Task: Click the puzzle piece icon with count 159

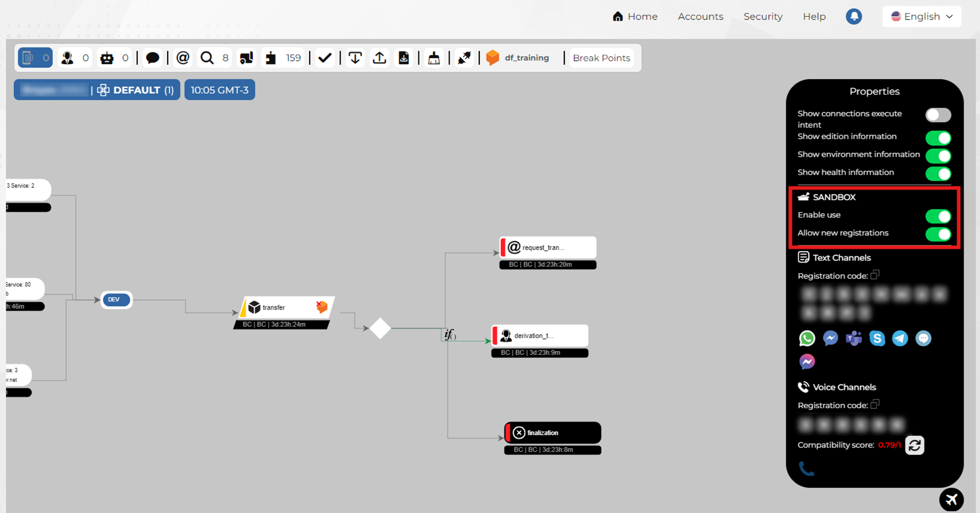Action: (x=271, y=58)
